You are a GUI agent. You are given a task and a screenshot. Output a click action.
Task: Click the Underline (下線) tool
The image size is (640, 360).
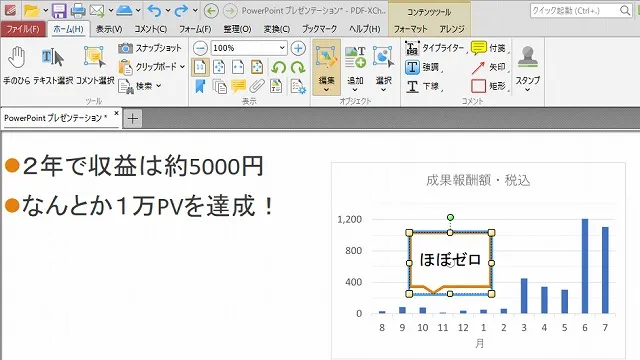click(x=423, y=86)
